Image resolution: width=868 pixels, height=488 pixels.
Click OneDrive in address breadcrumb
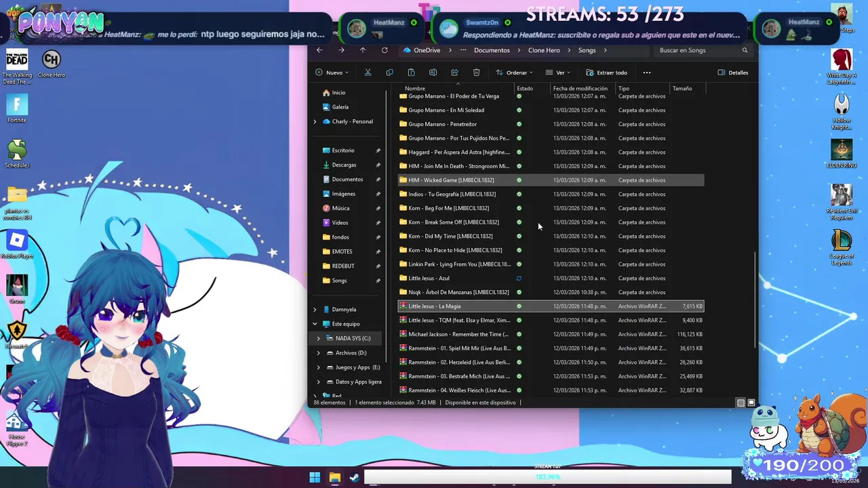point(427,50)
